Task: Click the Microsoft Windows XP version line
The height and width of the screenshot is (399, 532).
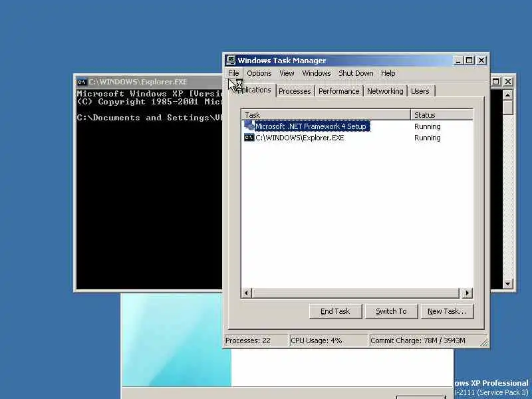Action: (x=150, y=94)
